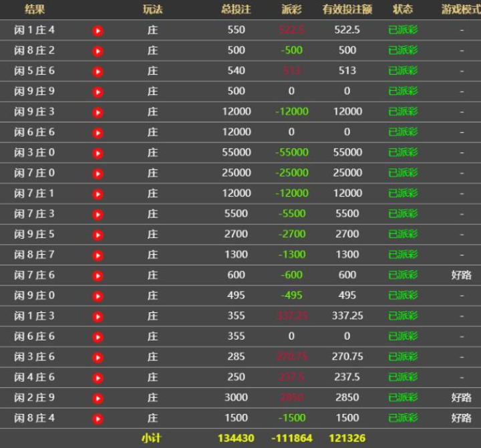Screen dimensions: 481x448
Task: Click the 派彩 column header
Action: click(x=291, y=9)
